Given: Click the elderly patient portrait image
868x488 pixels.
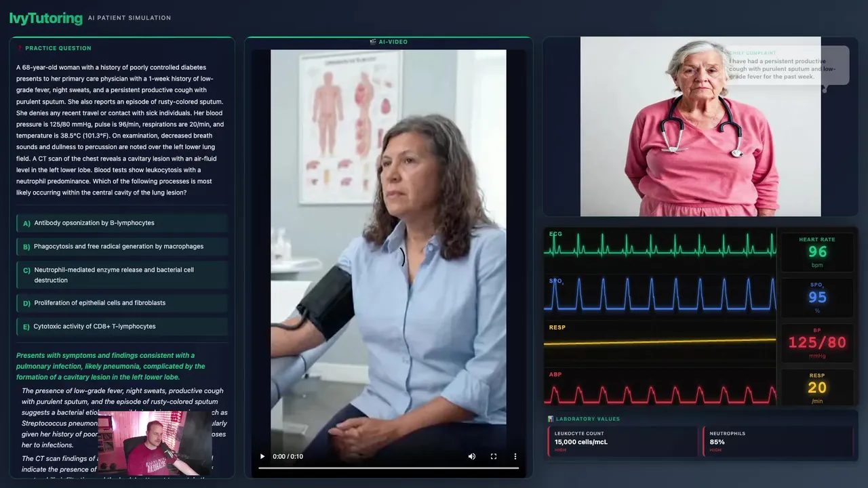Looking at the screenshot, I should 701,127.
